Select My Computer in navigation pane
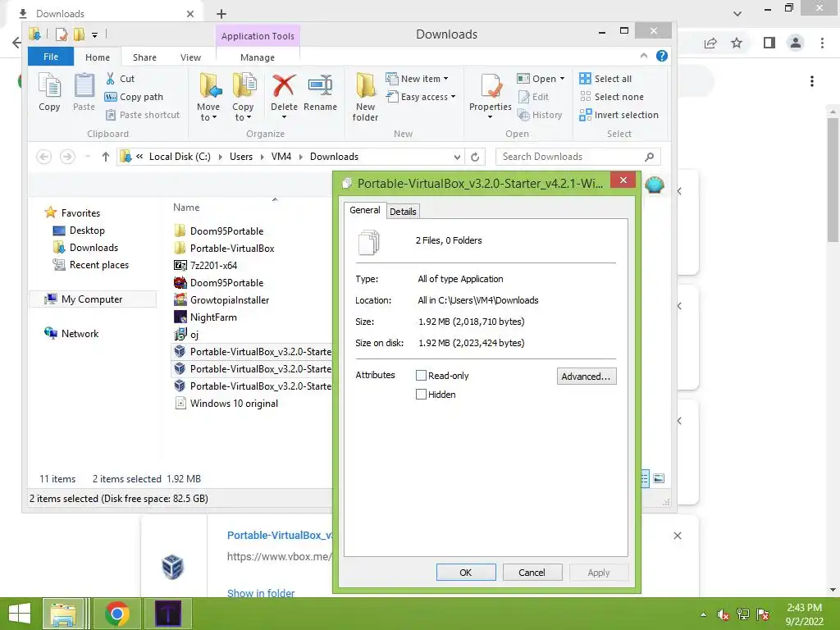840x630 pixels. [x=92, y=299]
